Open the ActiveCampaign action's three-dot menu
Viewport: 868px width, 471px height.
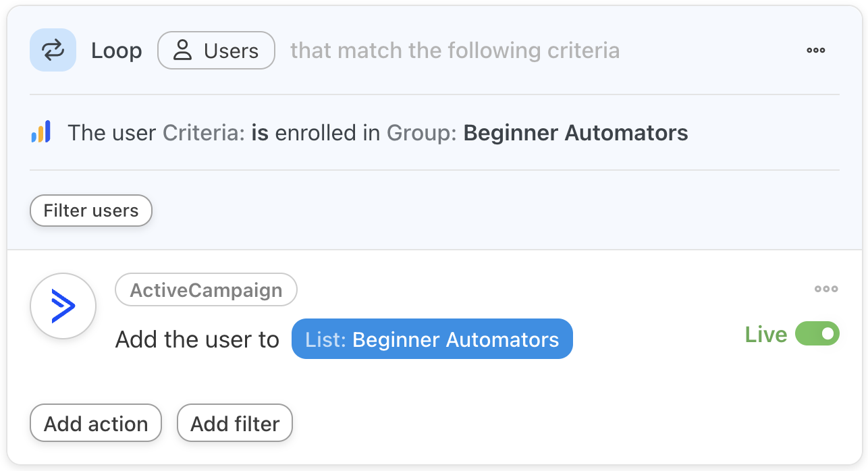coord(826,289)
